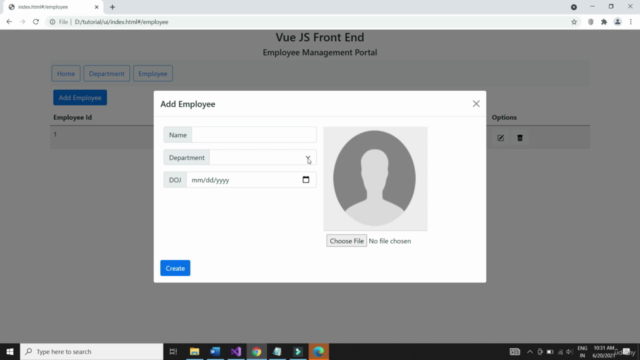Select the index.html#/employee tab
This screenshot has width=640, height=360.
(53, 7)
